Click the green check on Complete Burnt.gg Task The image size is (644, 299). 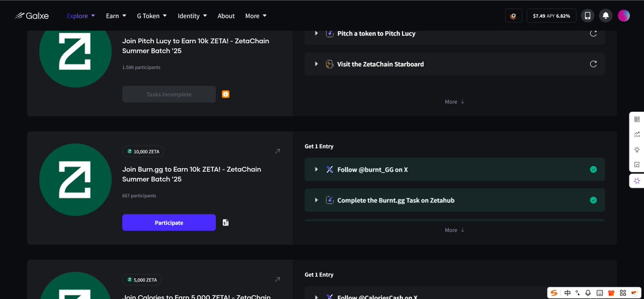coord(593,200)
